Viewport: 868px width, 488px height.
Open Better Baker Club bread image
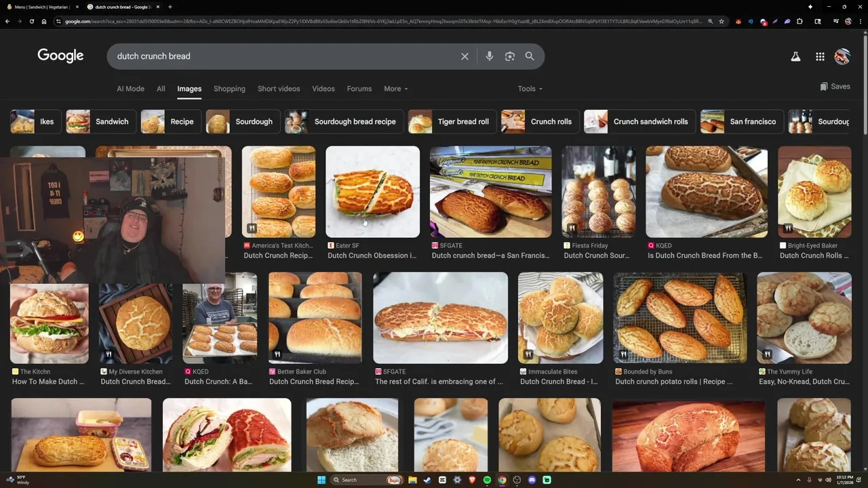click(x=315, y=318)
